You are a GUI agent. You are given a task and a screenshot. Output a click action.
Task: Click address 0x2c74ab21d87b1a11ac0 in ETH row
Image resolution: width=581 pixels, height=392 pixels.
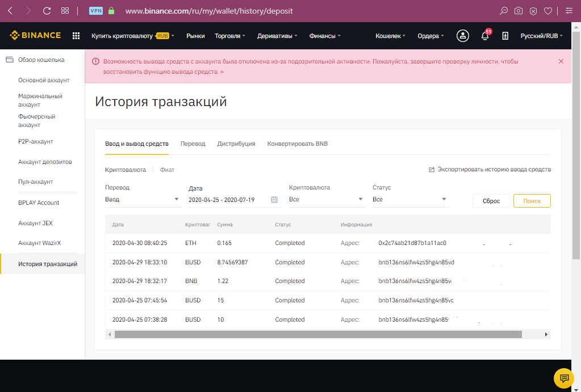coord(412,243)
